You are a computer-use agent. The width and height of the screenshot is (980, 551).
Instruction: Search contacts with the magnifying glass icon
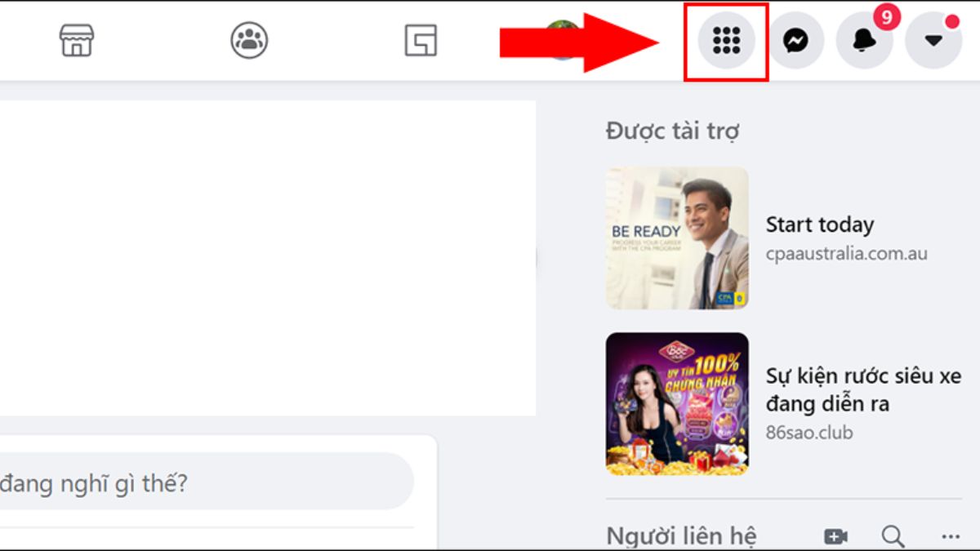click(x=891, y=537)
